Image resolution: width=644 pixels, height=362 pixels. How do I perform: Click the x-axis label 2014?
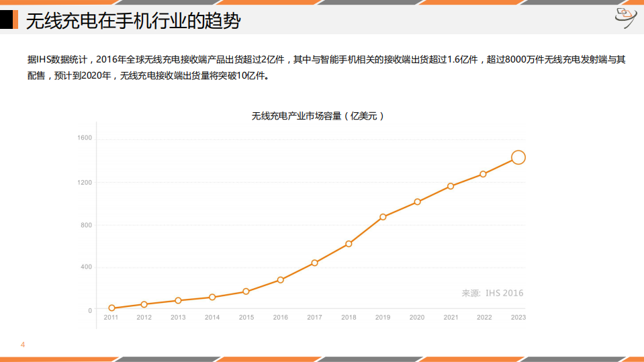(212, 317)
